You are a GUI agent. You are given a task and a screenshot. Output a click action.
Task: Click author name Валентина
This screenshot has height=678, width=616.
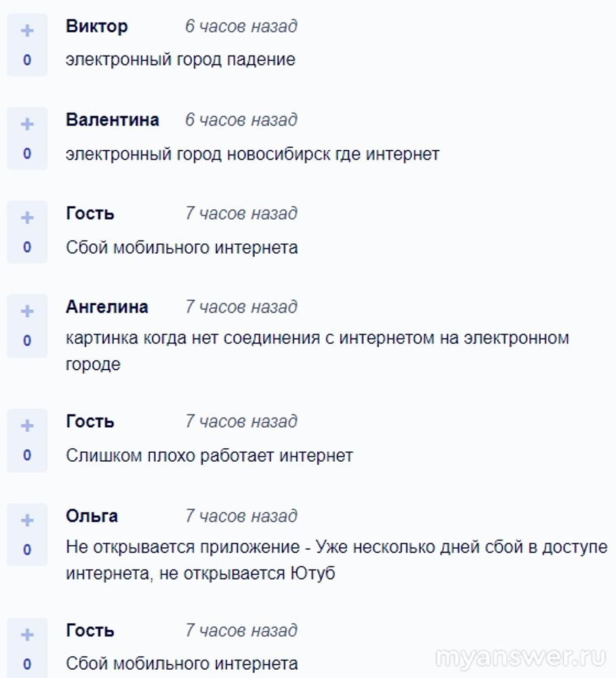(x=112, y=120)
